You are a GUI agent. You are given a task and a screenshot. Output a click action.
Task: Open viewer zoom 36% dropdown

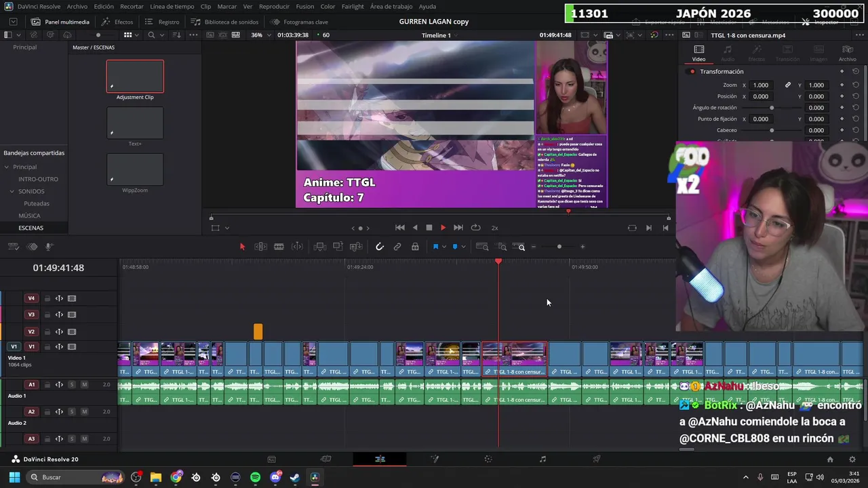(x=260, y=35)
